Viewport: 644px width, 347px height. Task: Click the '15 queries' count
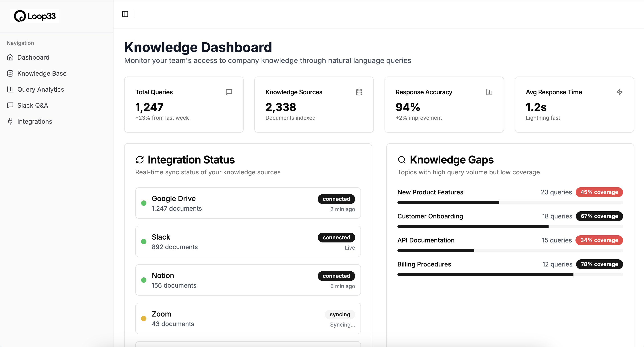[557, 240]
